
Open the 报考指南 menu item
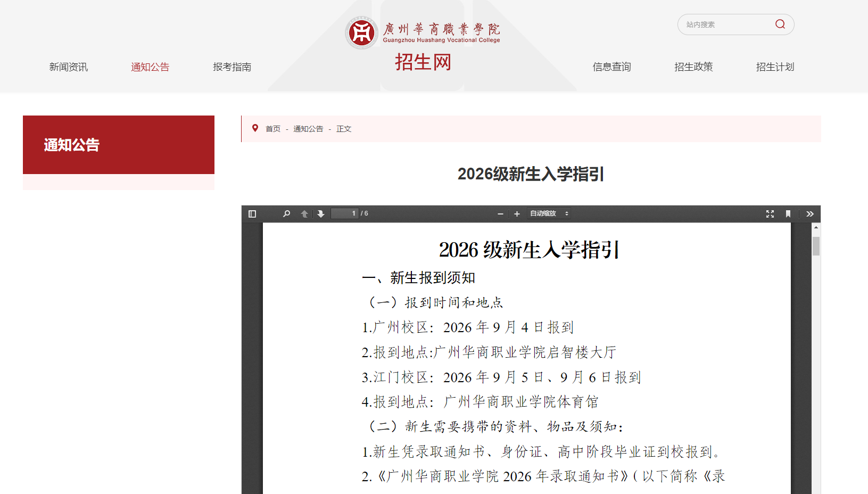[232, 67]
